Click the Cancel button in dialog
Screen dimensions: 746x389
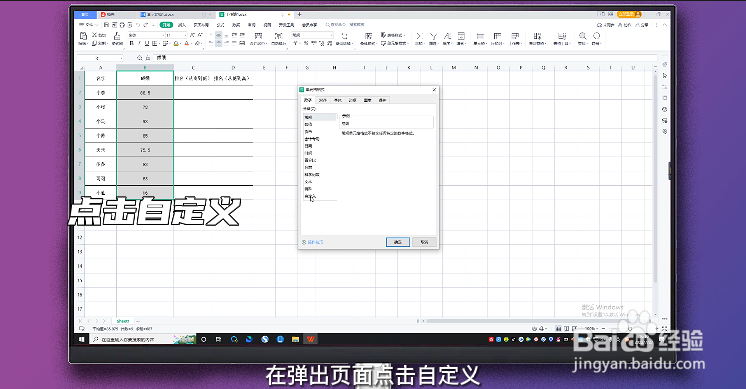click(424, 242)
